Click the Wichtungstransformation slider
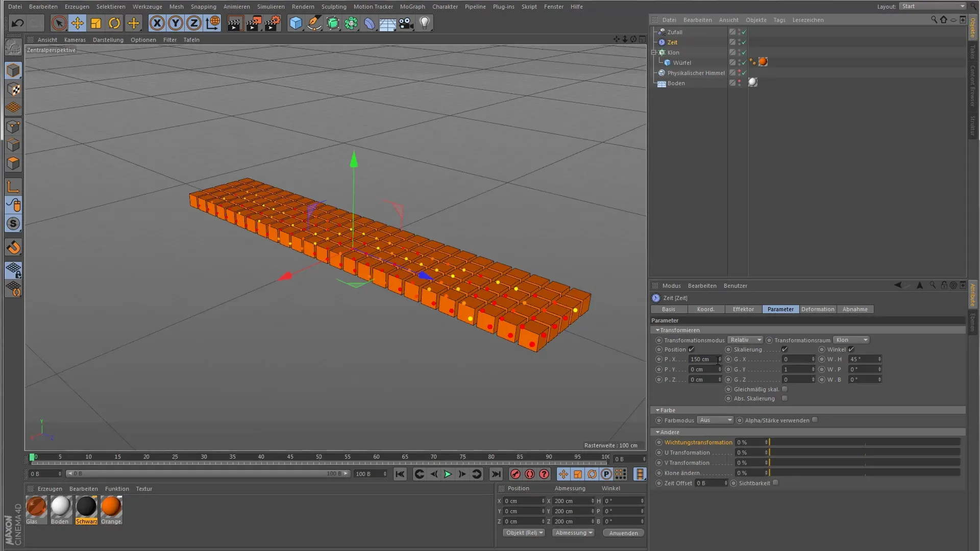The width and height of the screenshot is (980, 551). point(865,442)
